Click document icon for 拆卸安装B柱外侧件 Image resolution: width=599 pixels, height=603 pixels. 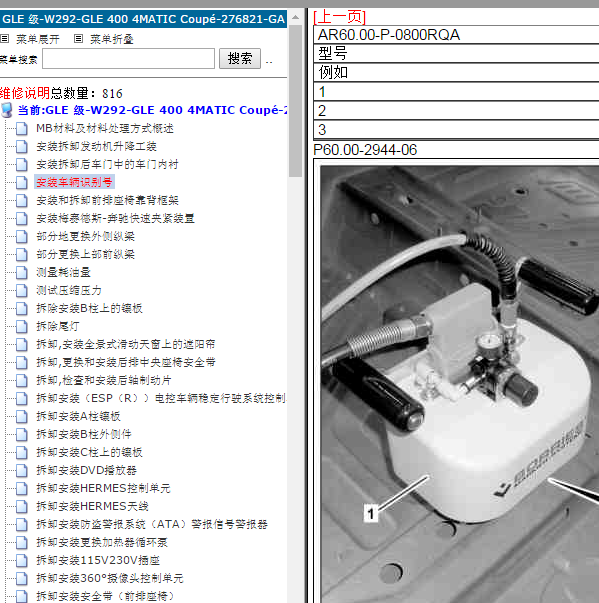(x=22, y=435)
